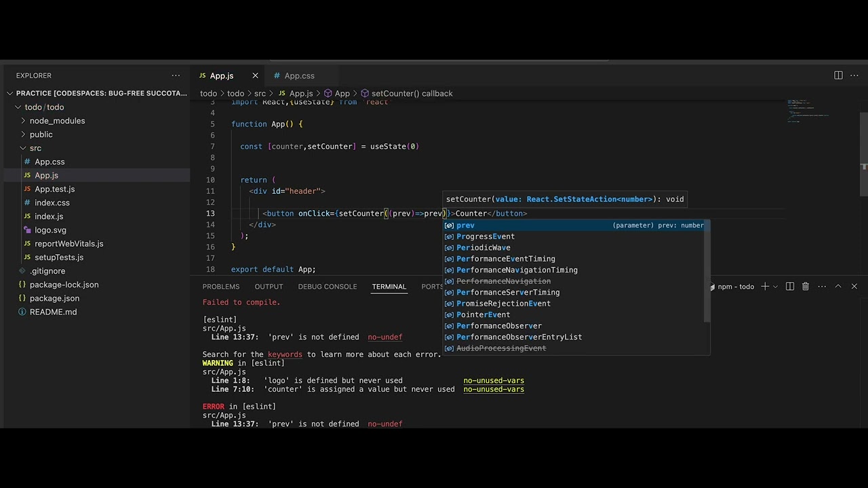Choose deprecated AudioProcessingEvent suggestion
The width and height of the screenshot is (868, 488).
pyautogui.click(x=574, y=348)
